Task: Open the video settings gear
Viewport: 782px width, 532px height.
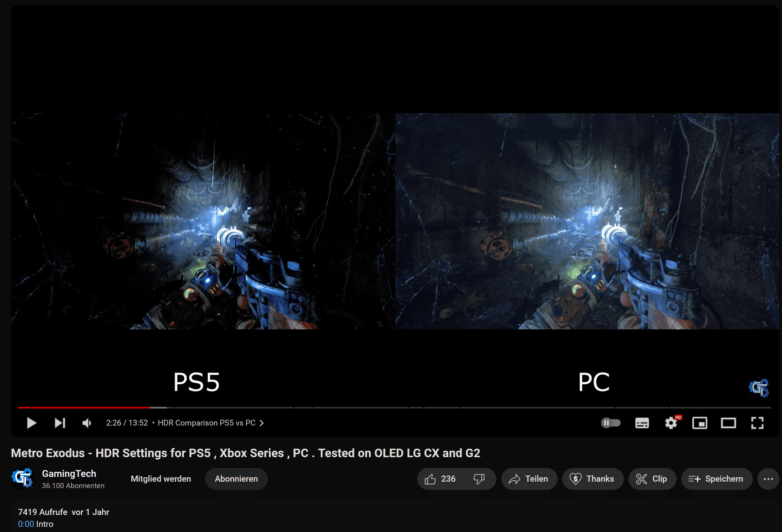Action: (x=671, y=423)
